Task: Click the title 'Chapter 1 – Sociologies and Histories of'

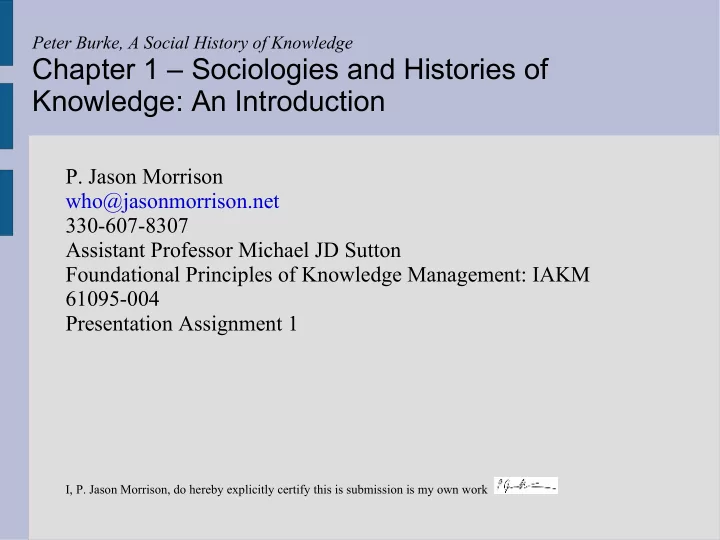Action: click(290, 70)
